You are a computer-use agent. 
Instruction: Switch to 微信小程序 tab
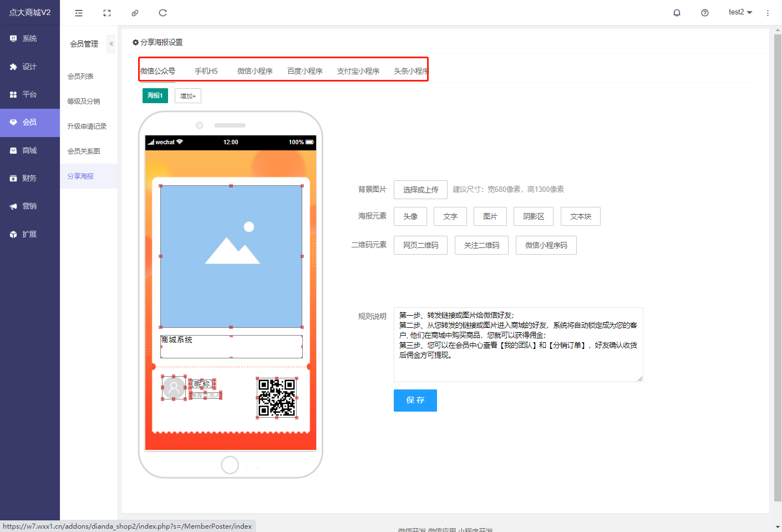pyautogui.click(x=255, y=71)
